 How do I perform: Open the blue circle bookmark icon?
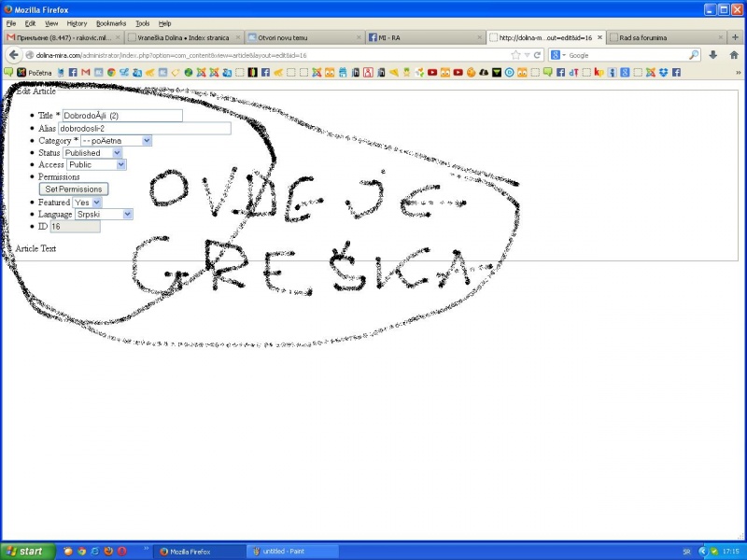[x=509, y=73]
